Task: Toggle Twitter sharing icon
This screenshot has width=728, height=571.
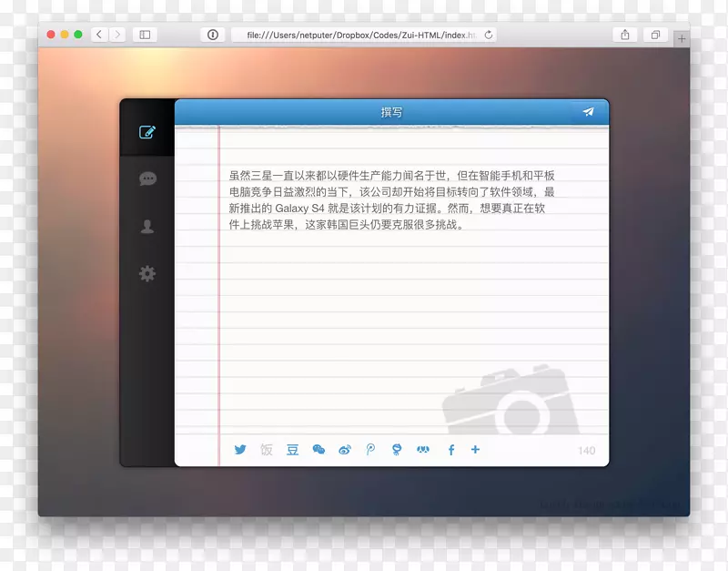Action: click(x=240, y=449)
